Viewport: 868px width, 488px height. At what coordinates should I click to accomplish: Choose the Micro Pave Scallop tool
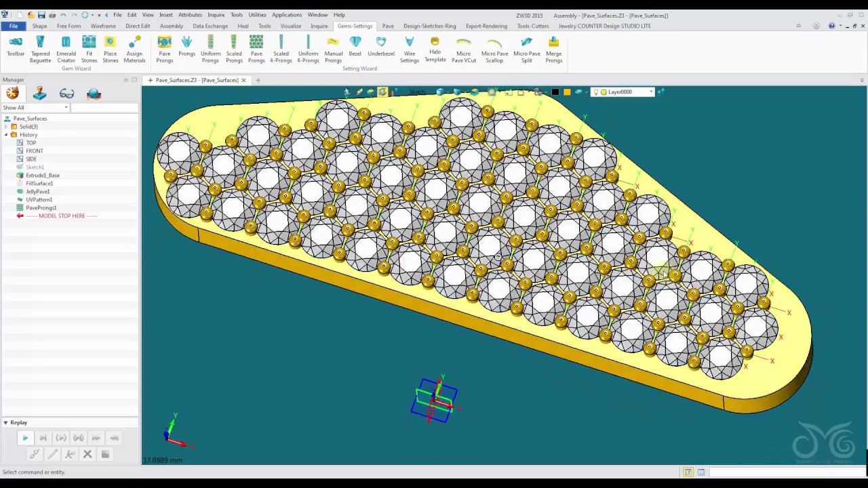click(494, 49)
